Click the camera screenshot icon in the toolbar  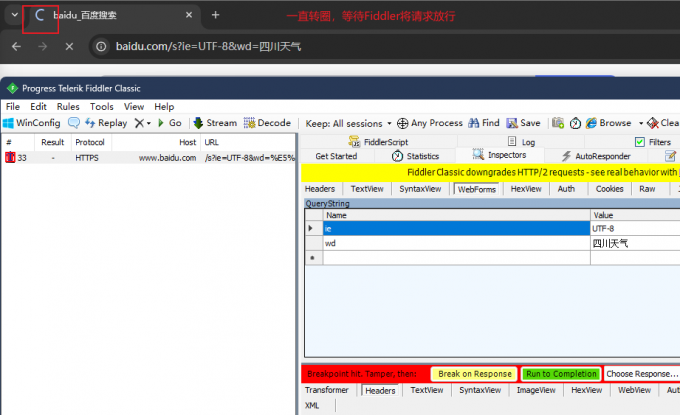pos(558,123)
